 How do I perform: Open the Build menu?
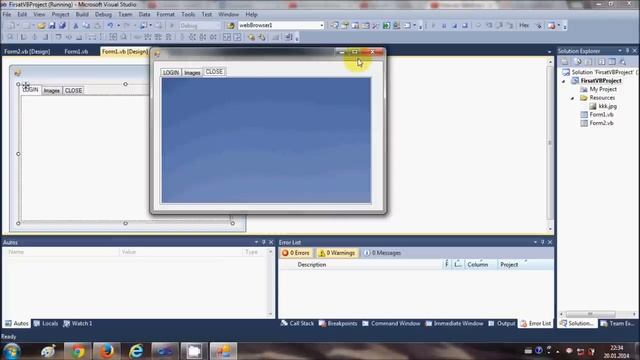coord(82,14)
